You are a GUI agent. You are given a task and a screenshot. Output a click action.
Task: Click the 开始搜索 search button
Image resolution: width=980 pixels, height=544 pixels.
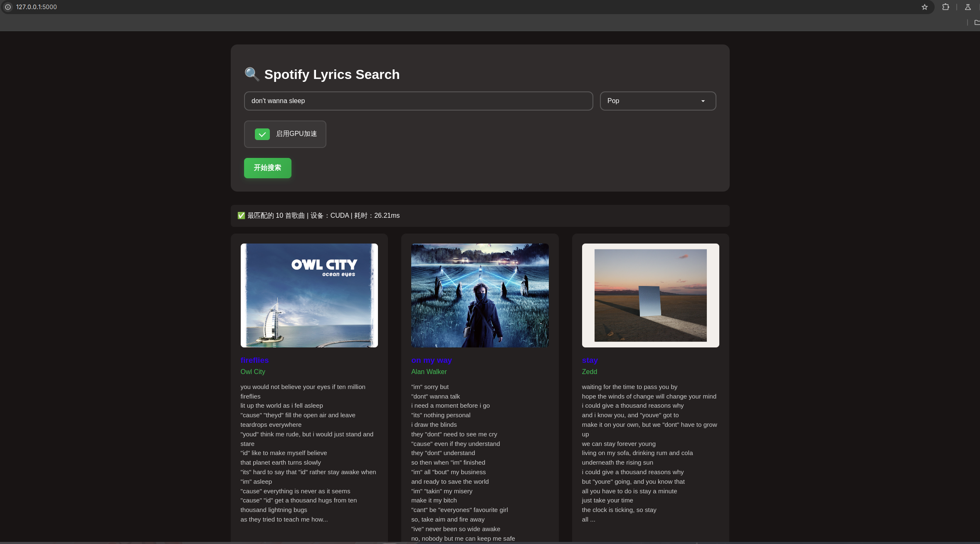(x=268, y=168)
